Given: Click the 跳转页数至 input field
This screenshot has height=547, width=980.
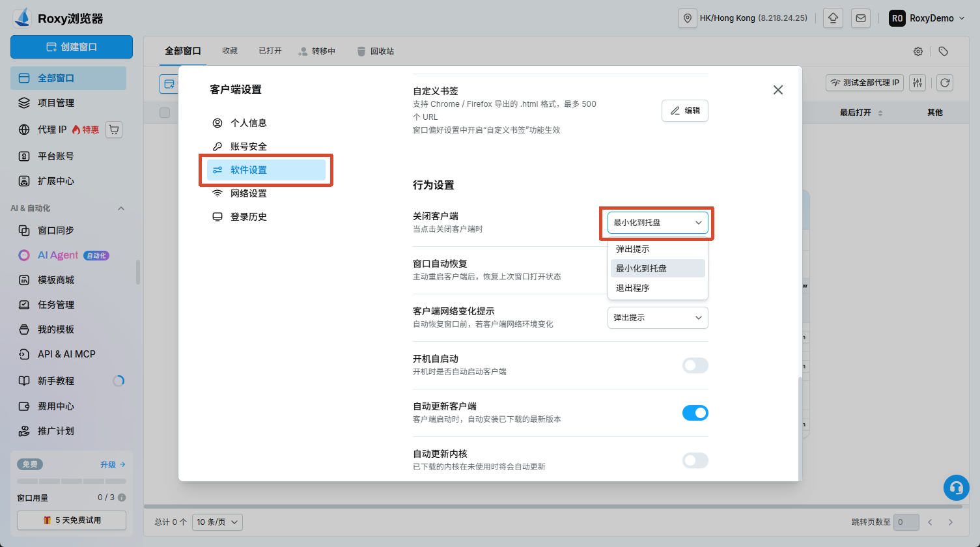Looking at the screenshot, I should pos(906,522).
